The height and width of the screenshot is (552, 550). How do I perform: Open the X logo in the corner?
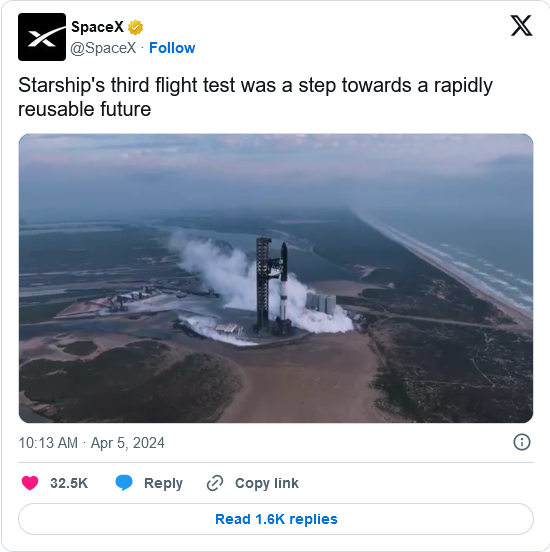pyautogui.click(x=521, y=26)
